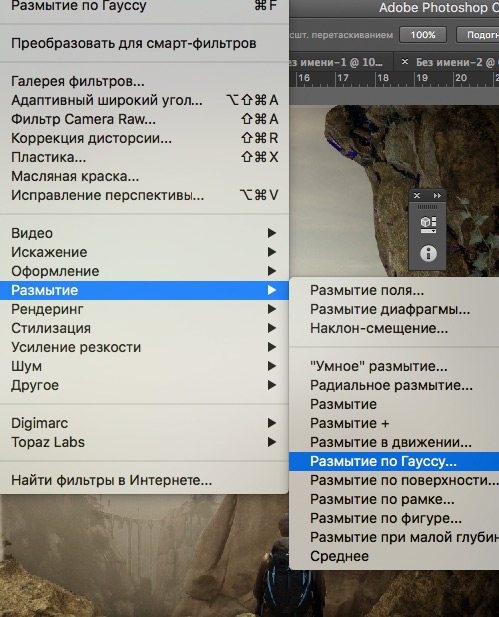Image resolution: width=499 pixels, height=617 pixels.
Task: Close the floating collapsed panel
Action: [x=417, y=196]
